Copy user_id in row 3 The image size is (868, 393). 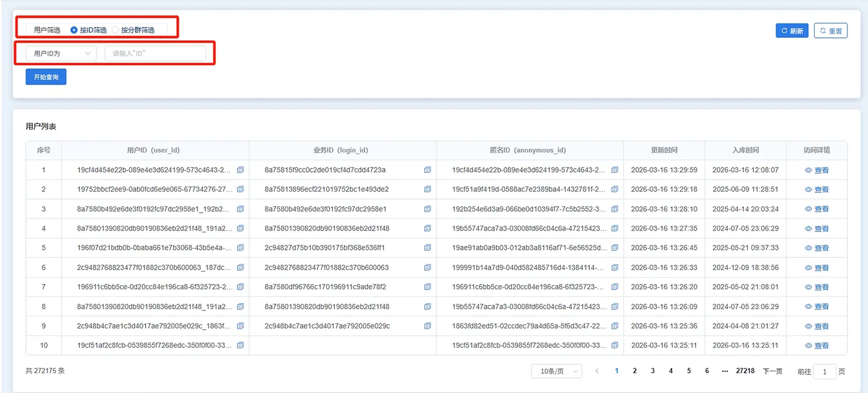pyautogui.click(x=241, y=209)
